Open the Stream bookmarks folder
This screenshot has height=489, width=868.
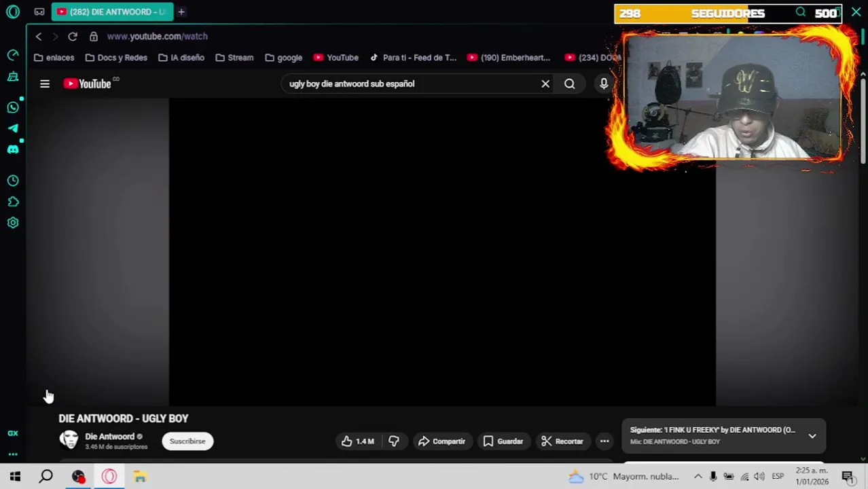point(234,58)
